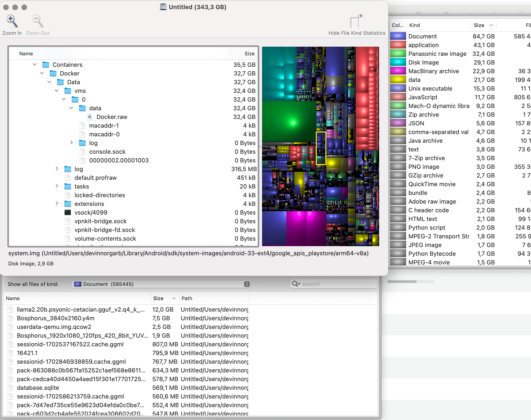Click the vsock/4099 terminal-style icon
Image resolution: width=531 pixels, height=420 pixels.
pos(68,213)
